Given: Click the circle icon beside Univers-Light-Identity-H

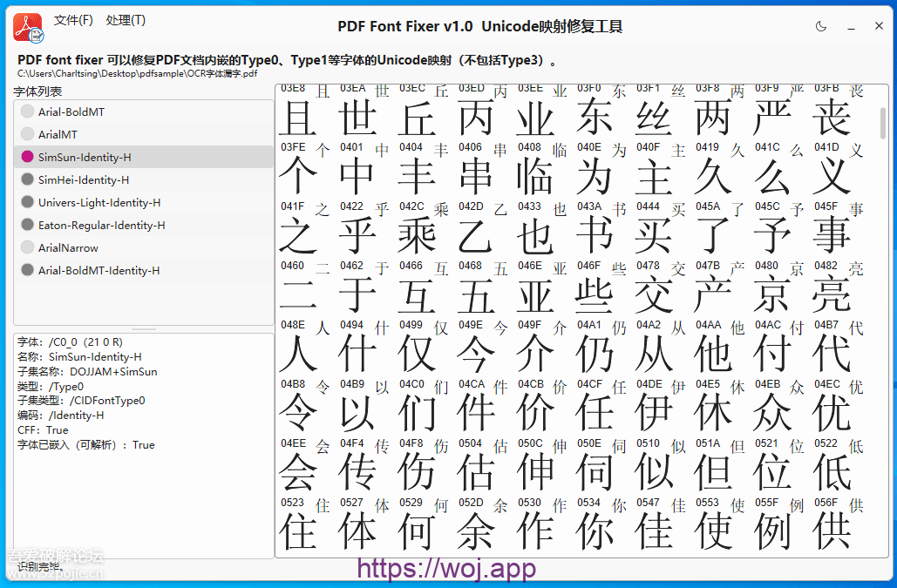Looking at the screenshot, I should pos(27,202).
